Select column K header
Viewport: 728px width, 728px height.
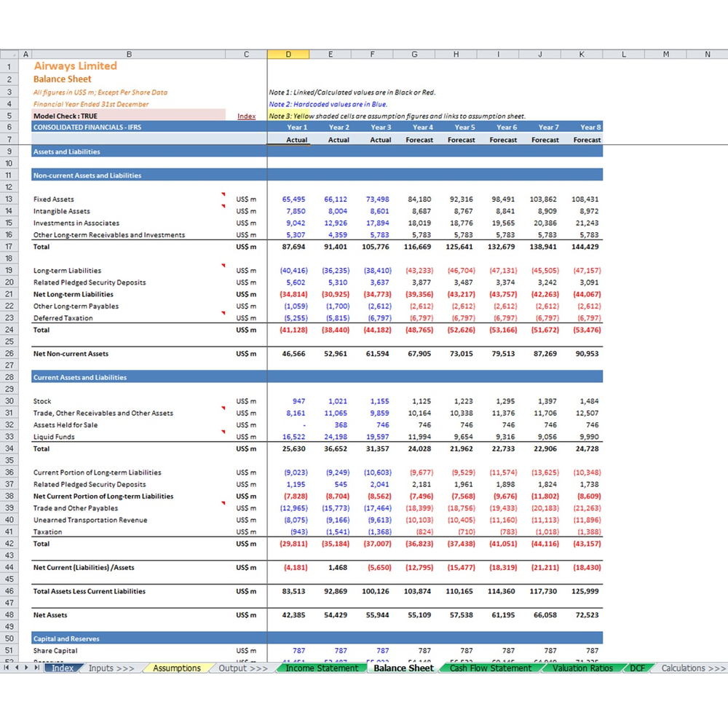(582, 55)
